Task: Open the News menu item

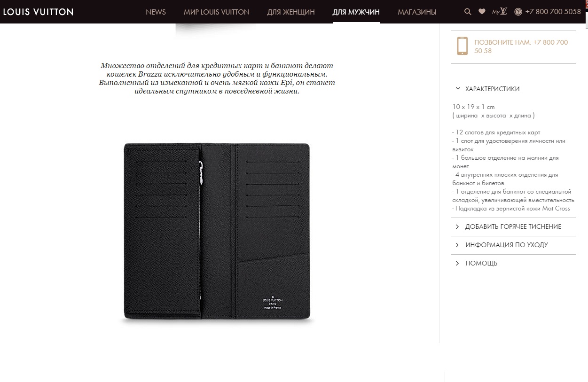Action: 156,12
